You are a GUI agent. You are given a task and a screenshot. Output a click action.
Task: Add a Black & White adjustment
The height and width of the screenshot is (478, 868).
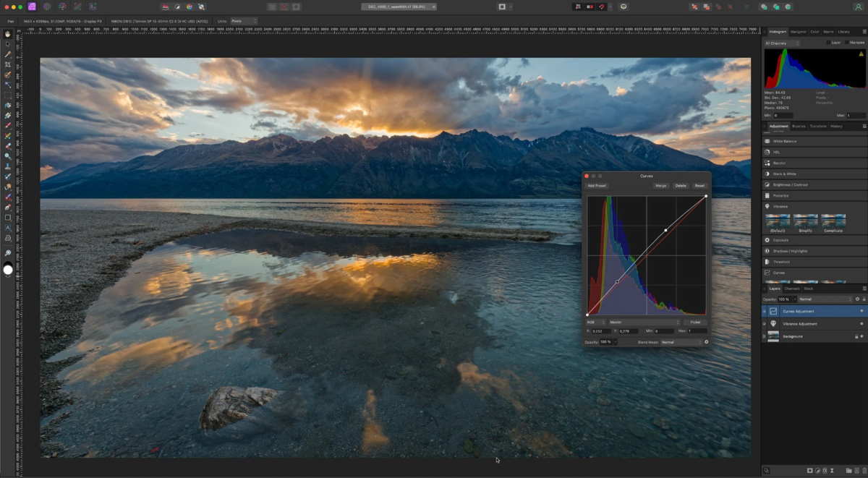tap(814, 174)
